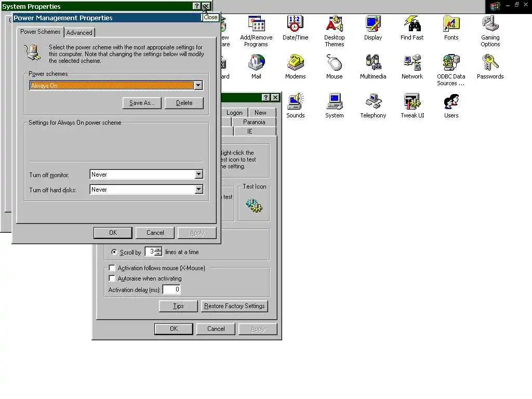Cancel the Power Management Properties dialog
The width and height of the screenshot is (532, 399).
tap(155, 233)
